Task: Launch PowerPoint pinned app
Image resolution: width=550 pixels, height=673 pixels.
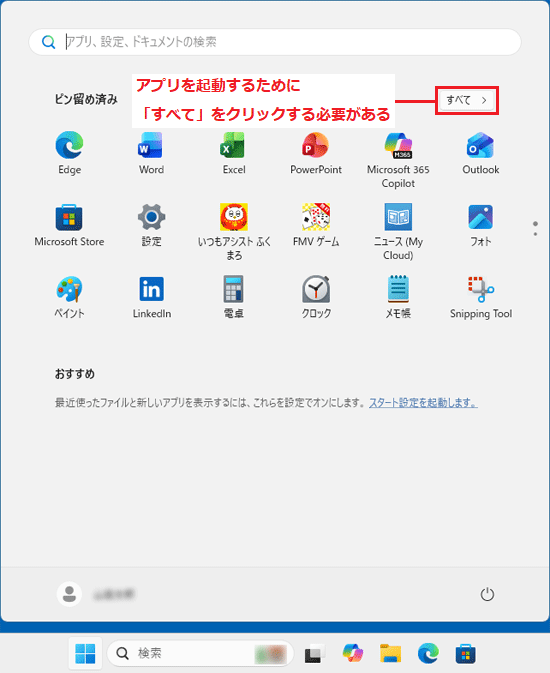Action: 316,153
